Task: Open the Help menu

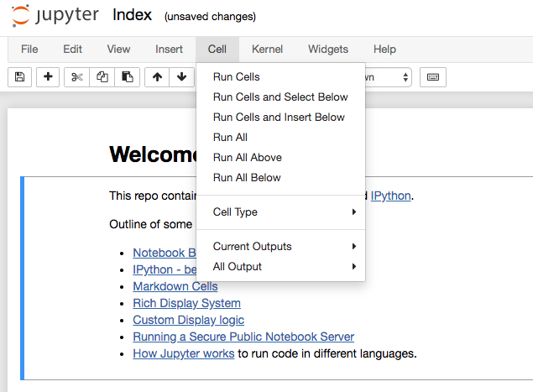Action: point(384,50)
